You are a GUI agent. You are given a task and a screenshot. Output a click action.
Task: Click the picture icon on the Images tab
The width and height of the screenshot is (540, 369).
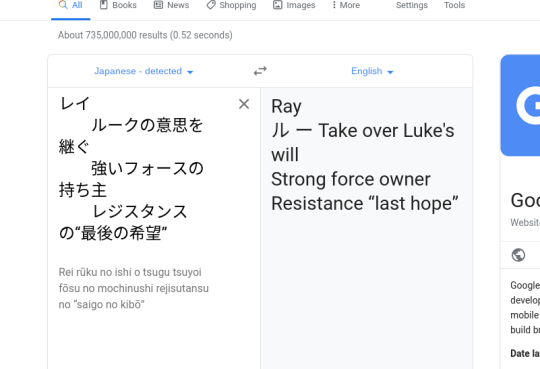pyautogui.click(x=278, y=5)
